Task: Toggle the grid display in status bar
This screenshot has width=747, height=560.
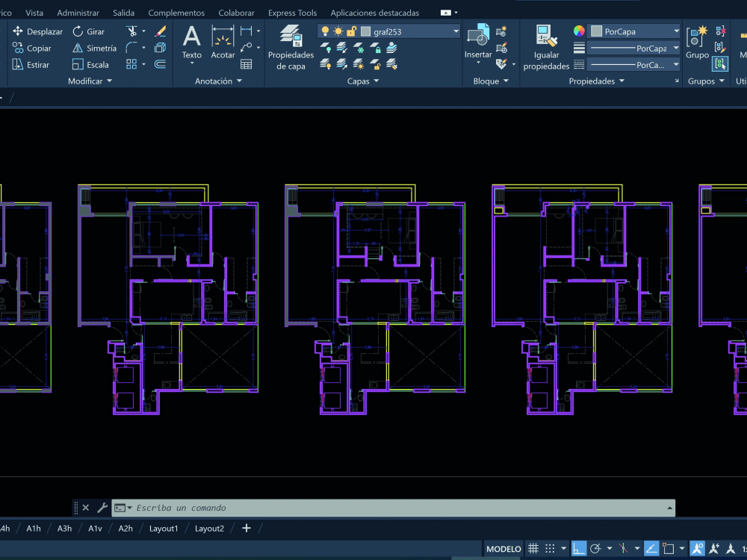Action: 533,547
